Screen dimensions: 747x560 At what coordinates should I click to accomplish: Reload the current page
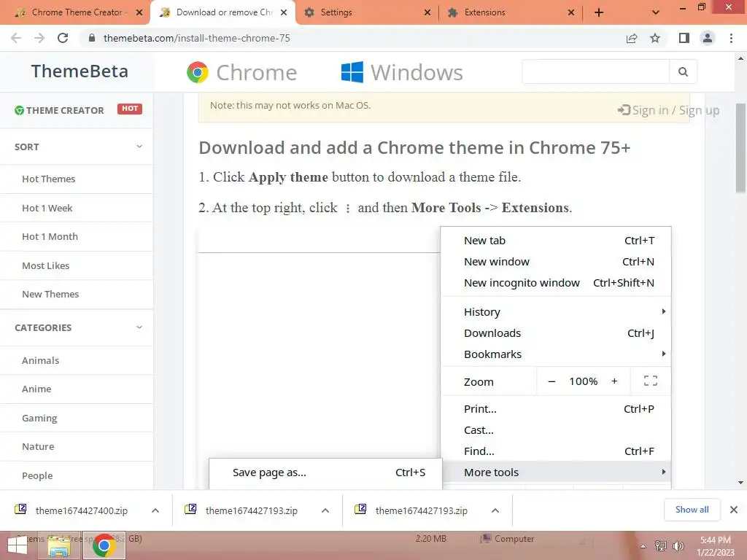63,38
